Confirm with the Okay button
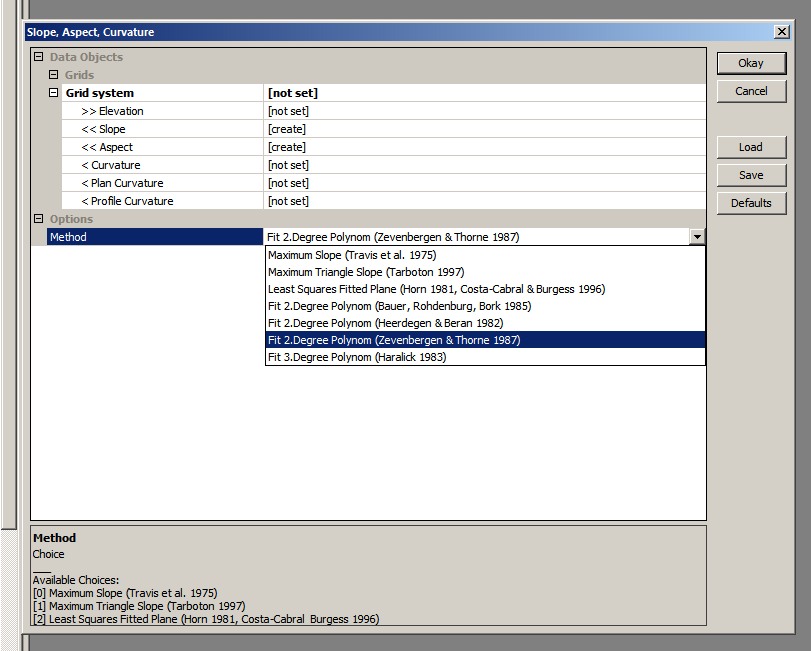 [x=751, y=63]
